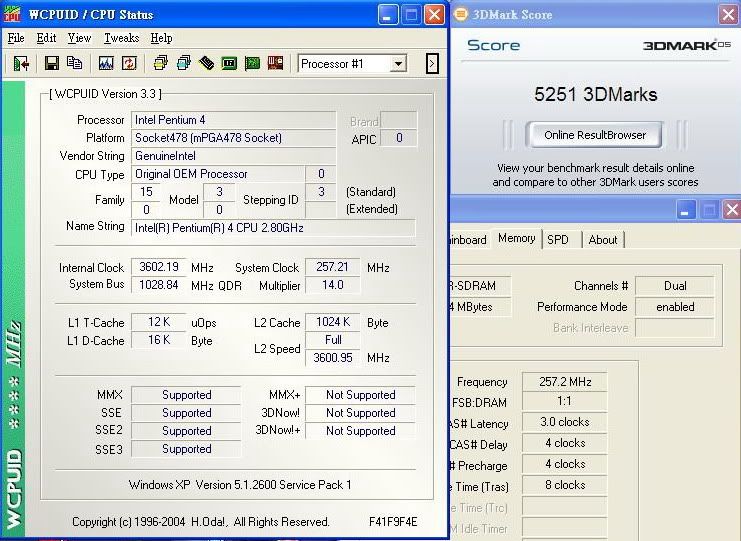Open the real-time clock graph icon
The image size is (741, 541).
click(106, 64)
